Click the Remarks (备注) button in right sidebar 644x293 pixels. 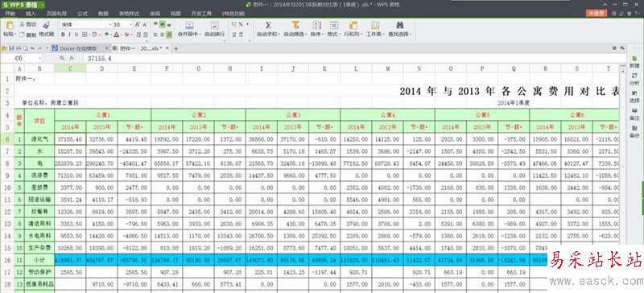(x=634, y=114)
